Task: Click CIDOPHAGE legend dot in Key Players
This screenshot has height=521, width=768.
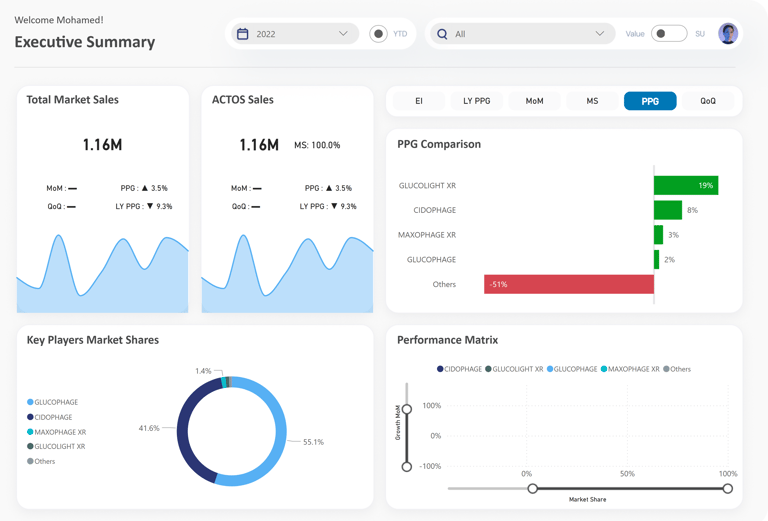Action: [30, 417]
